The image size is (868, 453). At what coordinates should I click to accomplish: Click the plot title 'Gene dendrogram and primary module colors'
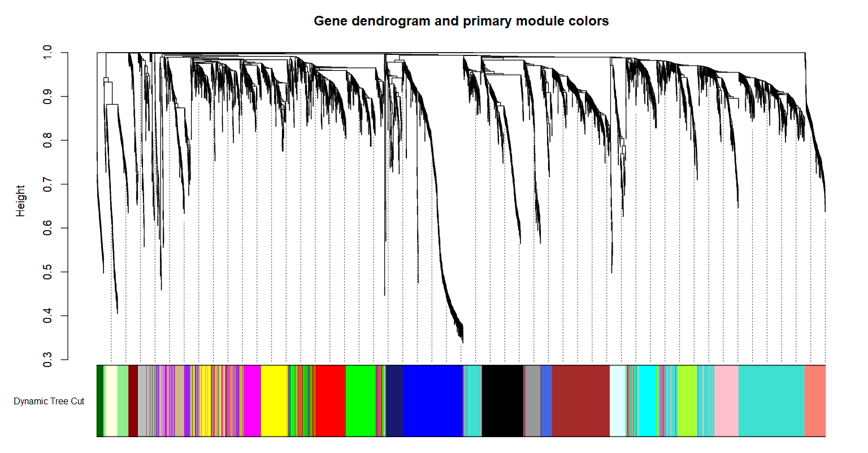tap(461, 21)
